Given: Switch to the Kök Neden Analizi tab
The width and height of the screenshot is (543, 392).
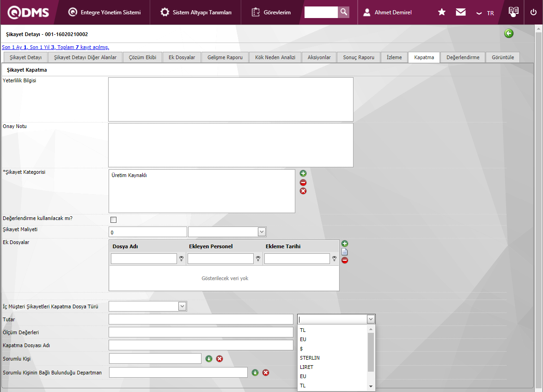Looking at the screenshot, I should [275, 57].
